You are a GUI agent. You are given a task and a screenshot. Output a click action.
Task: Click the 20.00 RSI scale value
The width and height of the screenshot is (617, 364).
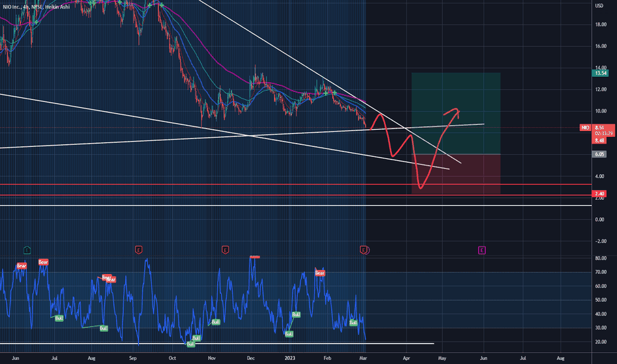click(600, 342)
